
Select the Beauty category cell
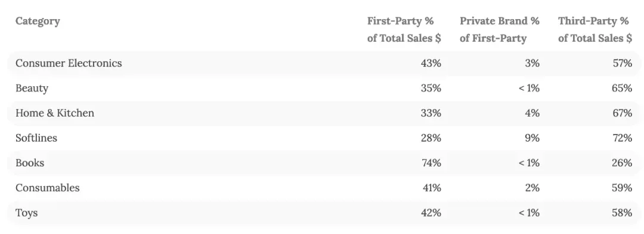32,88
